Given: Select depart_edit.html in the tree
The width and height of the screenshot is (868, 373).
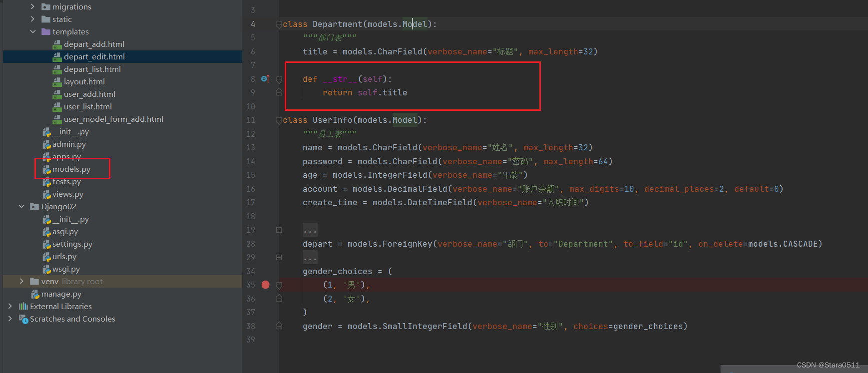Looking at the screenshot, I should (94, 56).
